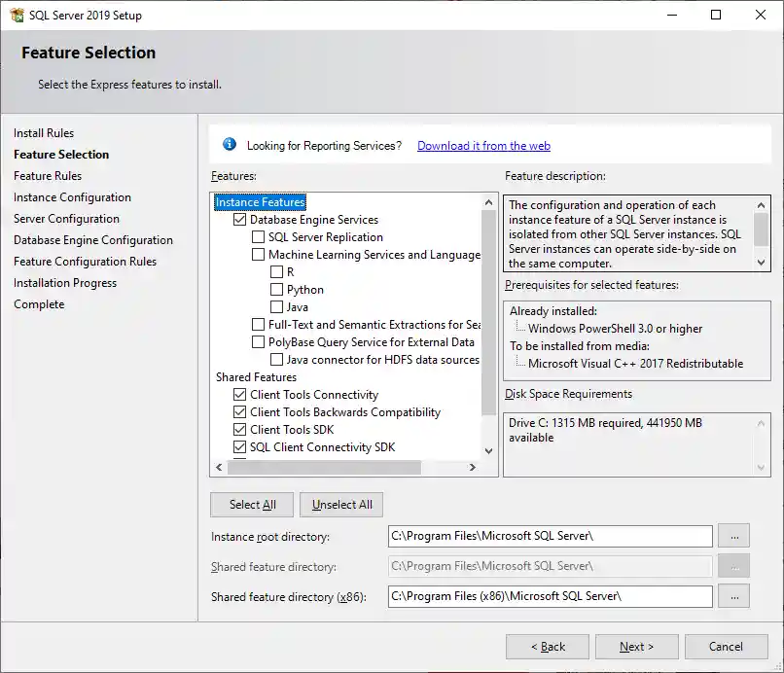Click the SQL Server Setup icon in title bar
Viewport: 784px width, 673px height.
click(18, 15)
